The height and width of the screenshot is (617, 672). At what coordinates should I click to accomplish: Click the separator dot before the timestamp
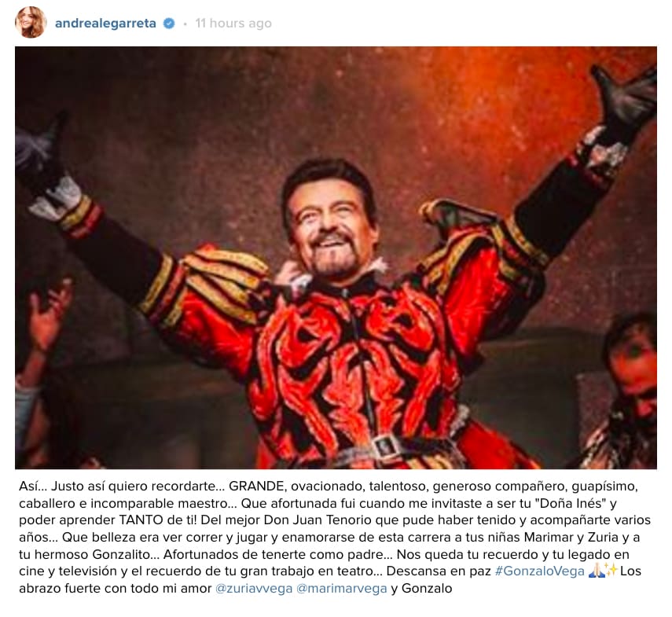click(x=185, y=24)
